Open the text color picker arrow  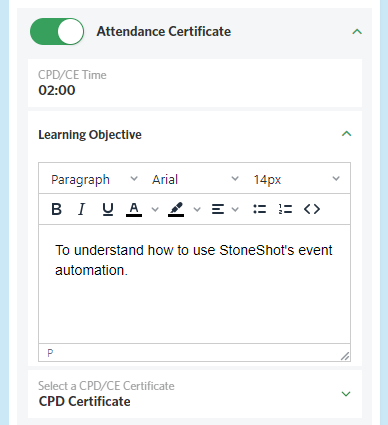tap(155, 209)
